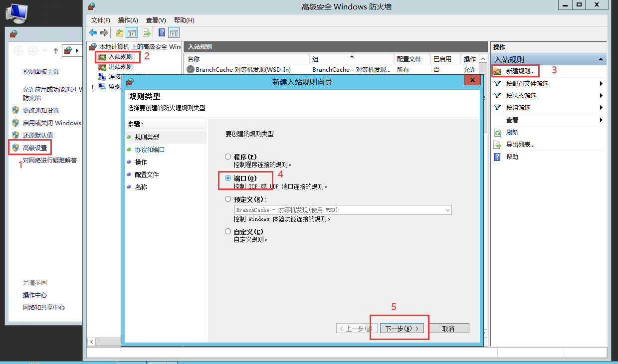Click the 上一步(B) button
Viewport: 618px width, 364px height.
point(356,329)
